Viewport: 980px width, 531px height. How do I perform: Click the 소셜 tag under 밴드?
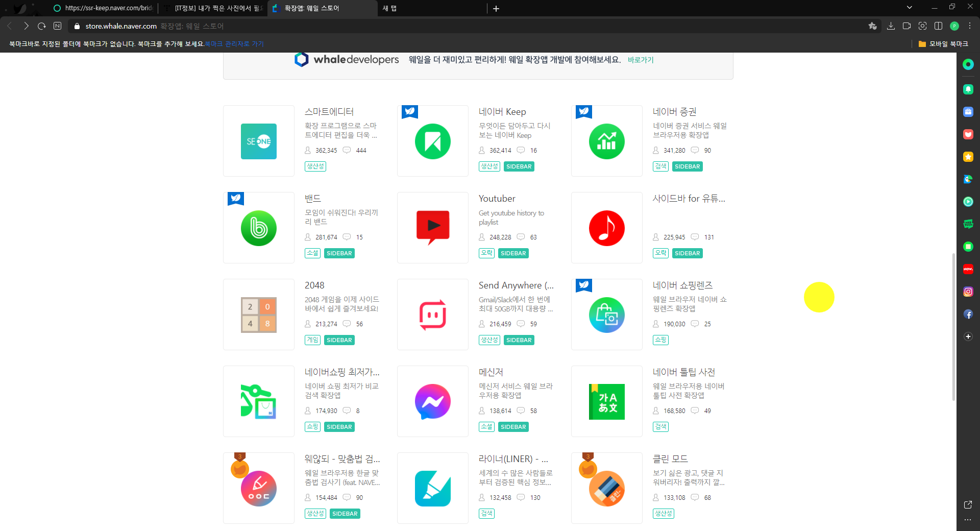click(x=312, y=253)
